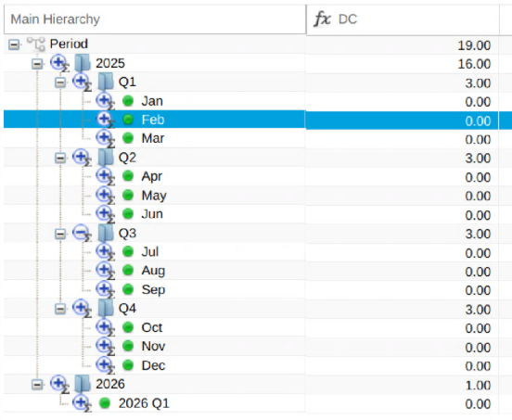Click the plus aggregation icon on Q2 row
This screenshot has width=512, height=420.
click(x=82, y=158)
